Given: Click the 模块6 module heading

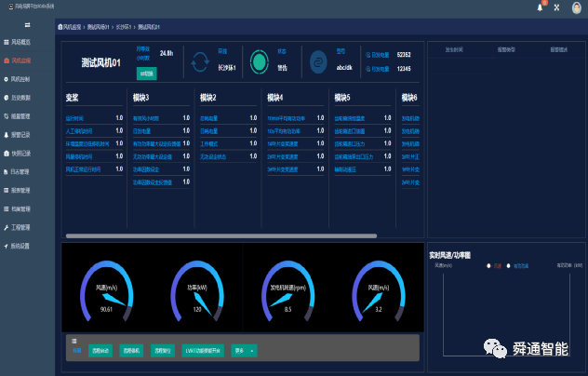Looking at the screenshot, I should 409,98.
